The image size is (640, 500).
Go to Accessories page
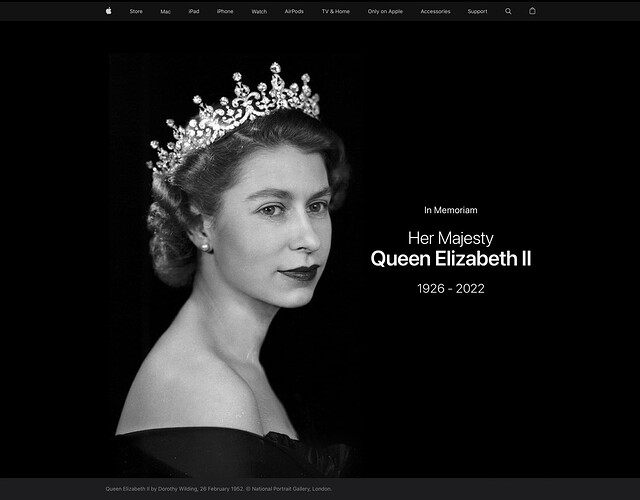(x=436, y=11)
